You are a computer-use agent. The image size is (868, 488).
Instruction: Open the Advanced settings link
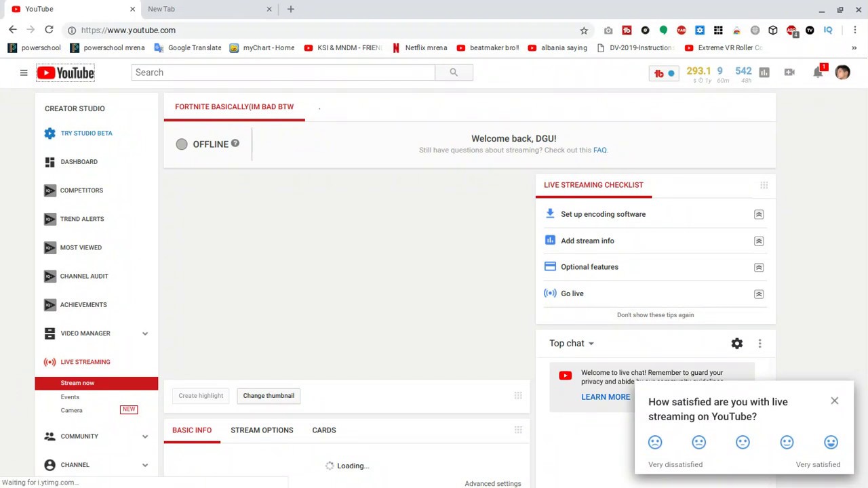click(x=493, y=483)
